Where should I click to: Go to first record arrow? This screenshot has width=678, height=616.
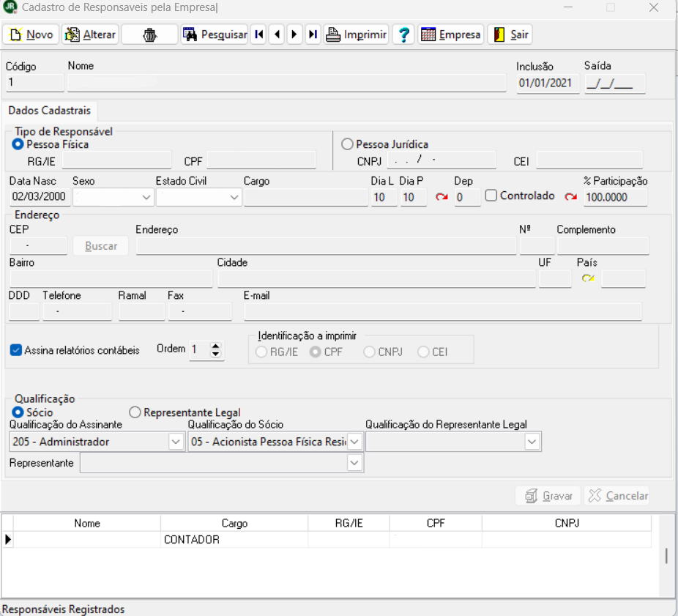(258, 34)
